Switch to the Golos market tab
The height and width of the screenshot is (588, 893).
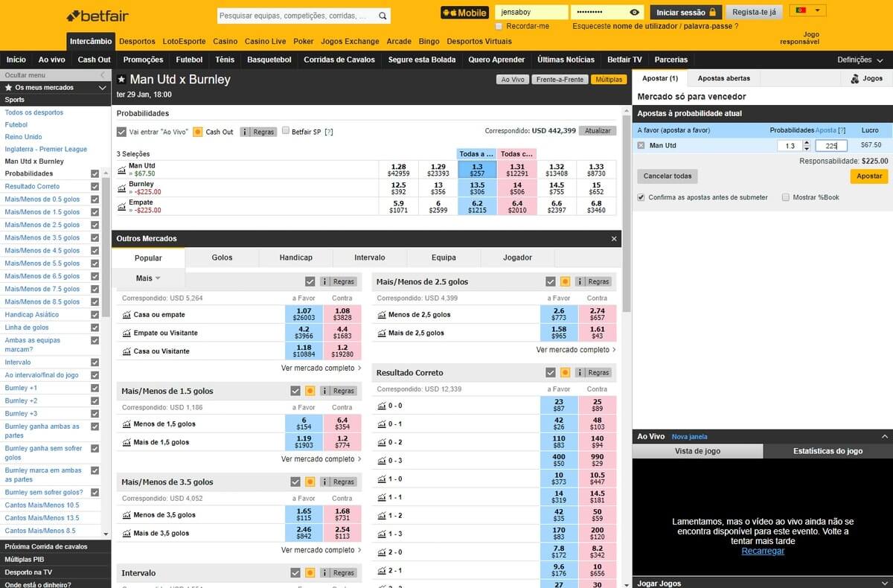click(x=222, y=258)
